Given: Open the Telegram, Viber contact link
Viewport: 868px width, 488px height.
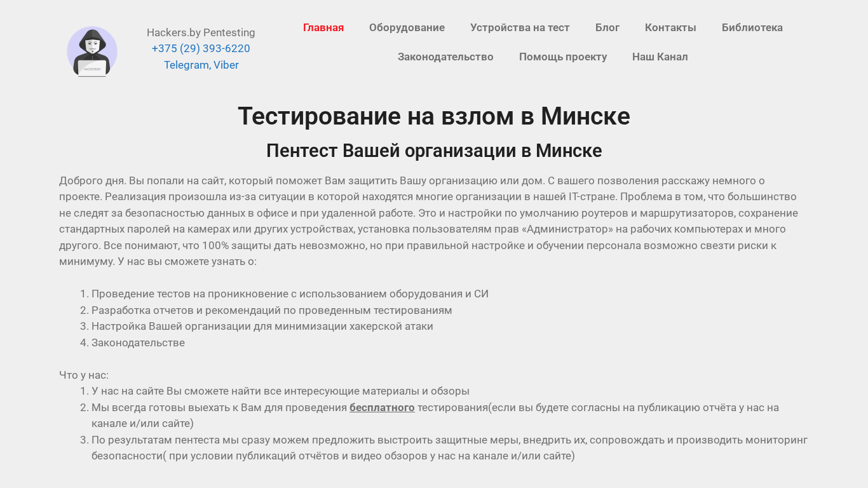Looking at the screenshot, I should 201,65.
